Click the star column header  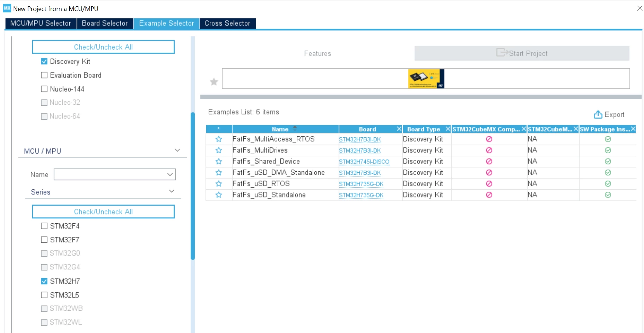click(x=219, y=129)
